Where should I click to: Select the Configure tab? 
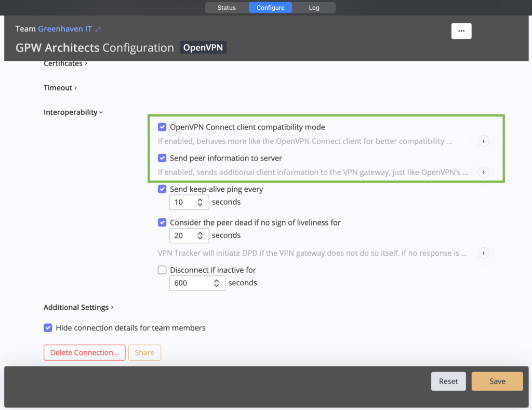point(270,7)
